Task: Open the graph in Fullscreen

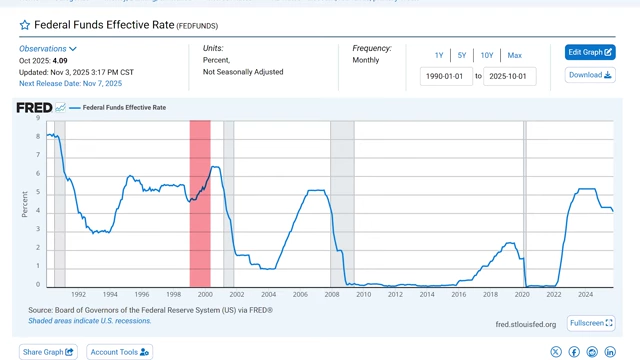Action: coord(591,323)
